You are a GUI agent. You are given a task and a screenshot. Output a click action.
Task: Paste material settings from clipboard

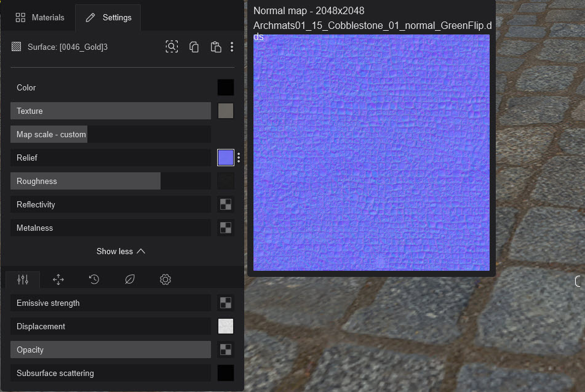pos(216,46)
